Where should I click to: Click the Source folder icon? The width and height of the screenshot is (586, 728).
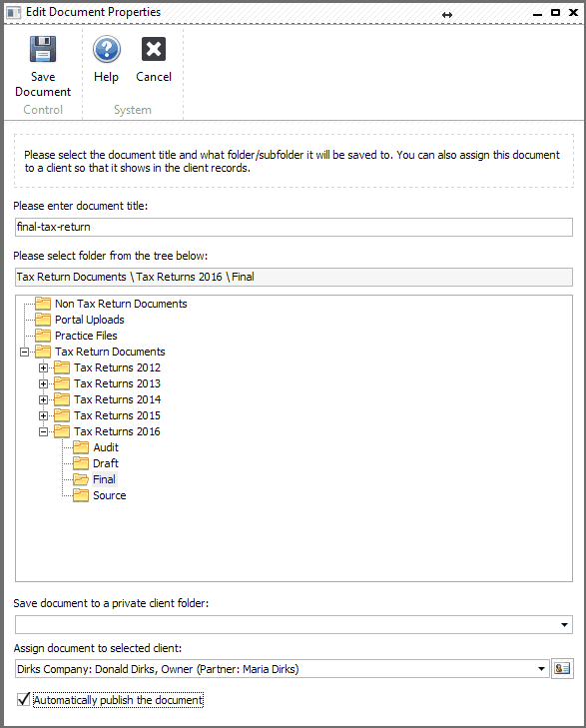click(81, 495)
